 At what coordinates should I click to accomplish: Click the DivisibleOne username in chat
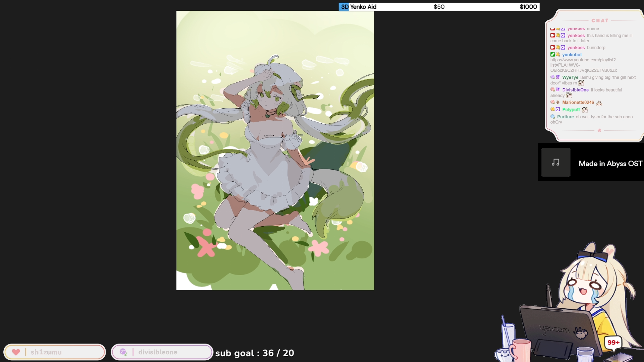pos(575,90)
